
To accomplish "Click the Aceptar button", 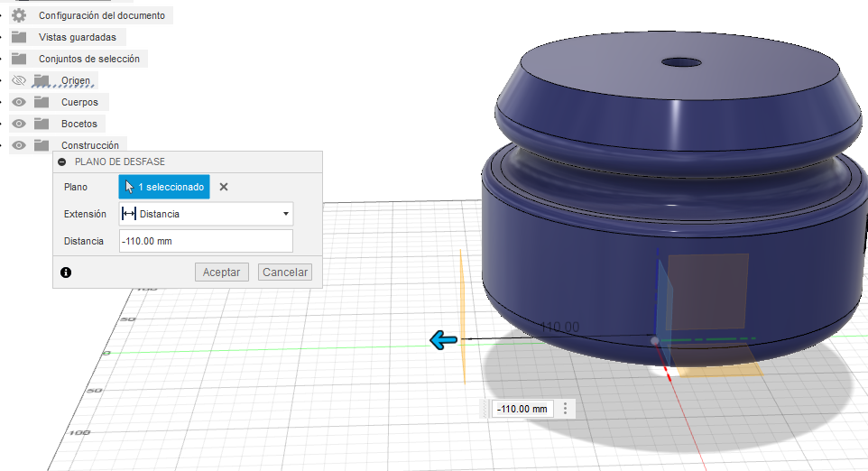I will [221, 272].
